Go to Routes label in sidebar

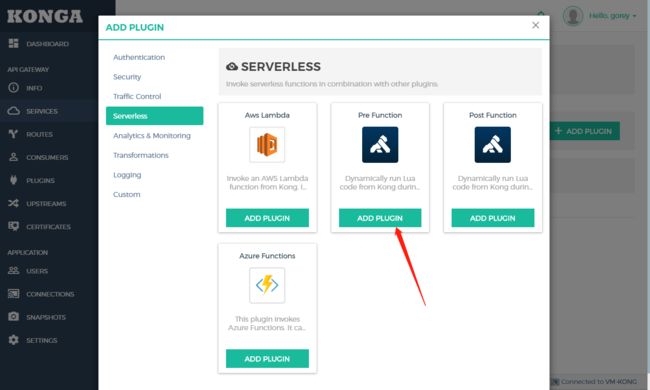coord(39,134)
